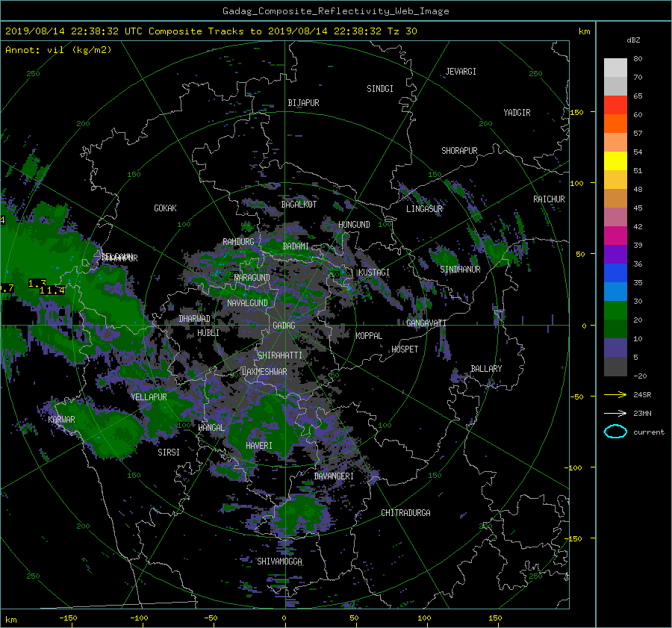Viewport: 672px width, 628px height.
Task: Click the 'LINGASUR' city label
Action: (x=424, y=209)
